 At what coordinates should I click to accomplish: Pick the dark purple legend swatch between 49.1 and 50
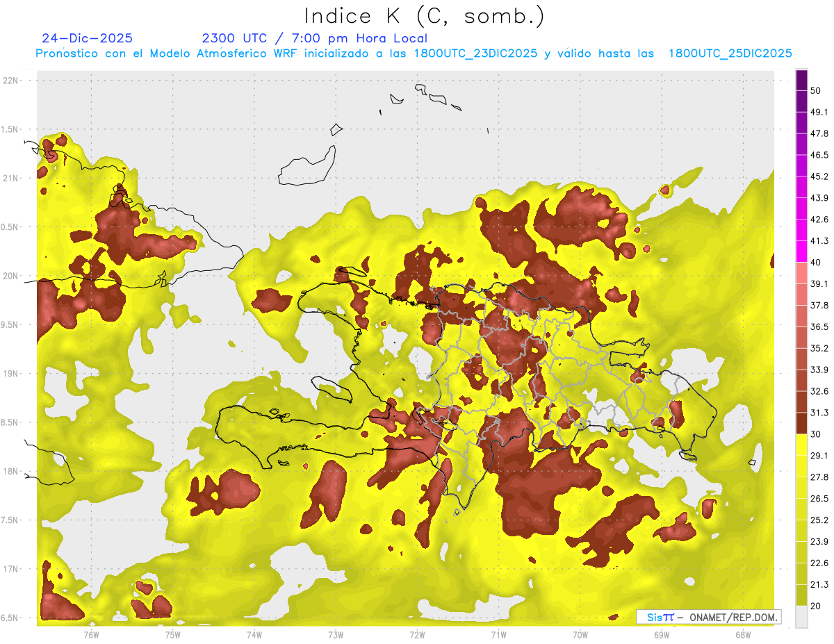tap(801, 101)
